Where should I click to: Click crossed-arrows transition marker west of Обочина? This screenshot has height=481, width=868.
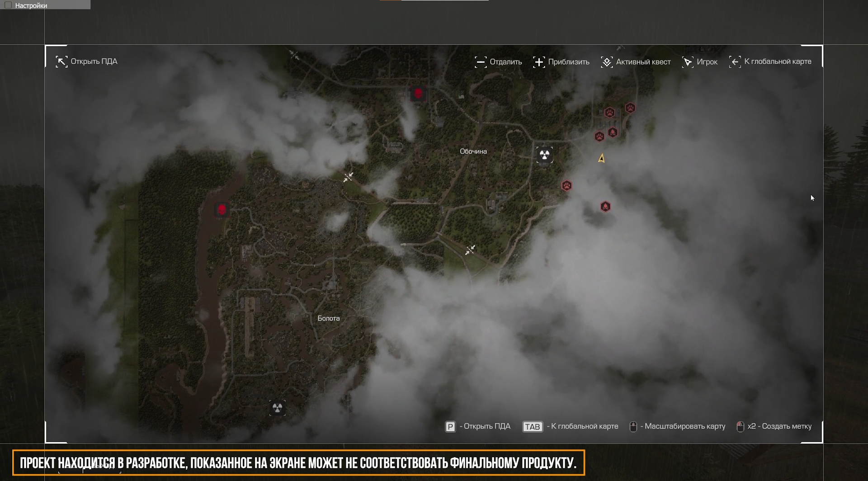pos(348,177)
